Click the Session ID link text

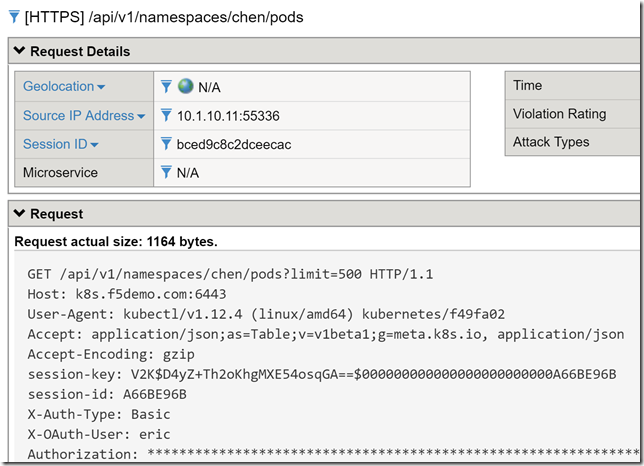click(55, 145)
